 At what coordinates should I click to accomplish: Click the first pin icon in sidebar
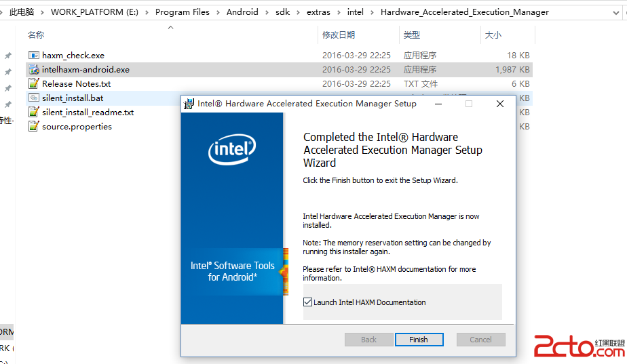(7, 56)
